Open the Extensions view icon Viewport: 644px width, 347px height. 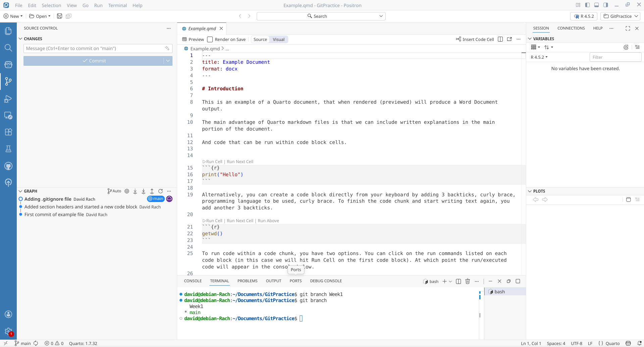(8, 132)
